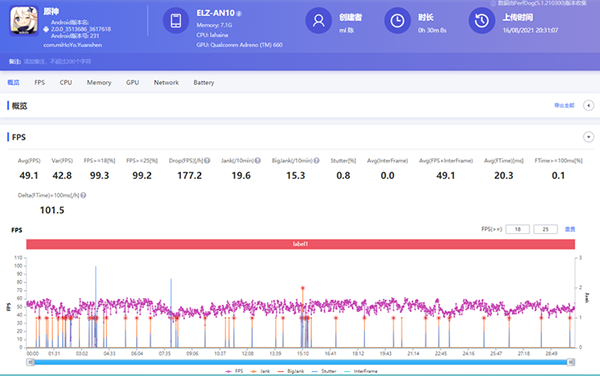Viewport: 600px width, 376px height.
Task: Switch to the CPU tab
Action: pyautogui.click(x=66, y=83)
